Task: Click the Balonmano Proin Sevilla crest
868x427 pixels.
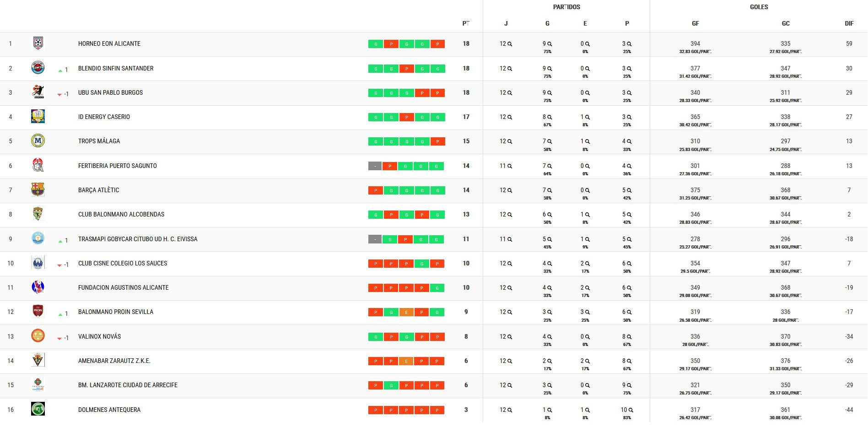Action: pyautogui.click(x=38, y=312)
